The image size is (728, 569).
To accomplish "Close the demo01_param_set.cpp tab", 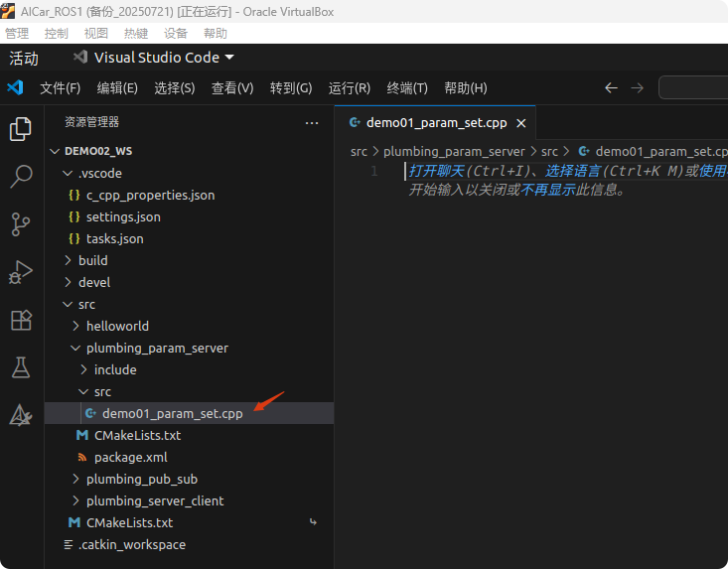I will tap(521, 123).
